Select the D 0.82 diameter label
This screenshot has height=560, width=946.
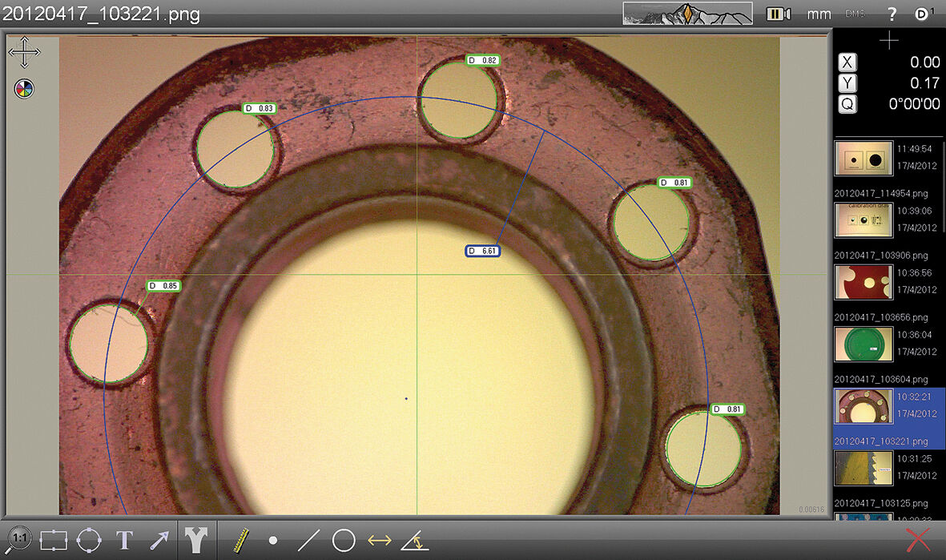(483, 60)
